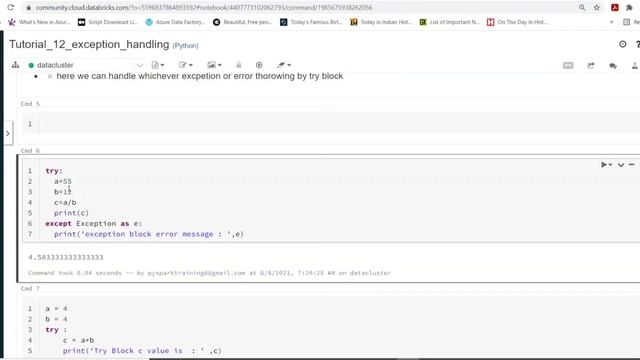This screenshot has height=360, width=640.
Task: Click the Cmd 7 label
Action: tap(30, 289)
